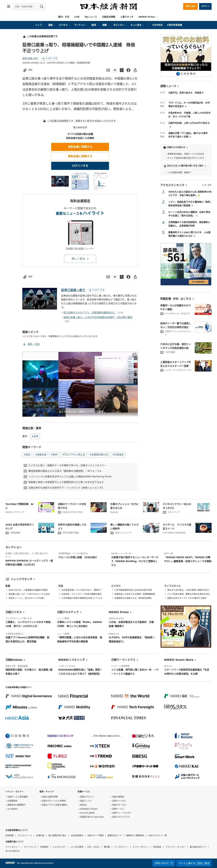Click the navy ログインする button
Image resolution: width=217 pixels, height=868 pixels.
(x=80, y=166)
